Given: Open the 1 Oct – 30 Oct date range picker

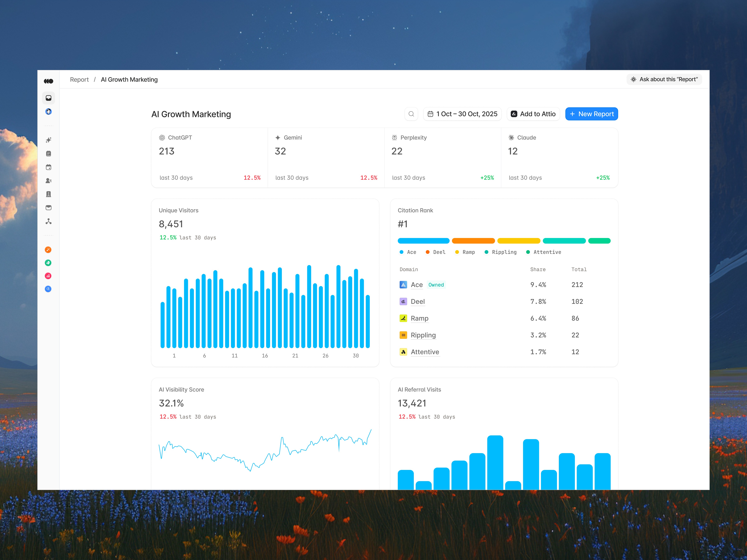Looking at the screenshot, I should click(x=462, y=114).
